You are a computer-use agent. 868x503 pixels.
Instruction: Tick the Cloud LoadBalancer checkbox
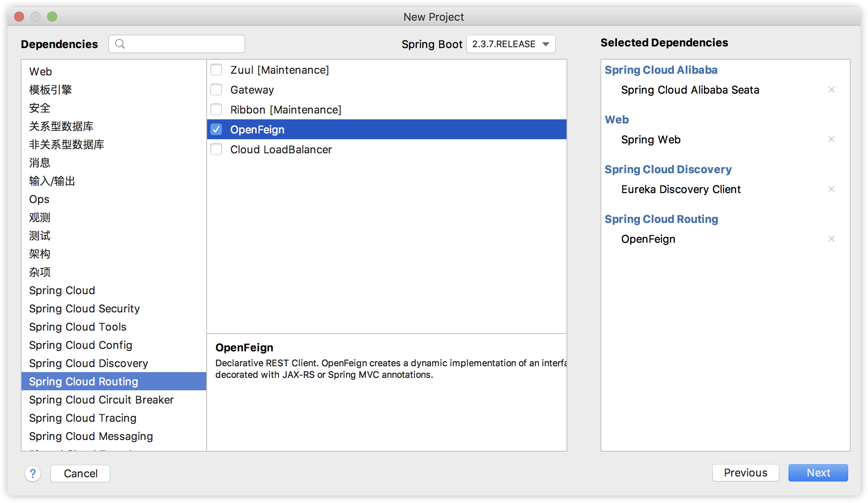(216, 149)
